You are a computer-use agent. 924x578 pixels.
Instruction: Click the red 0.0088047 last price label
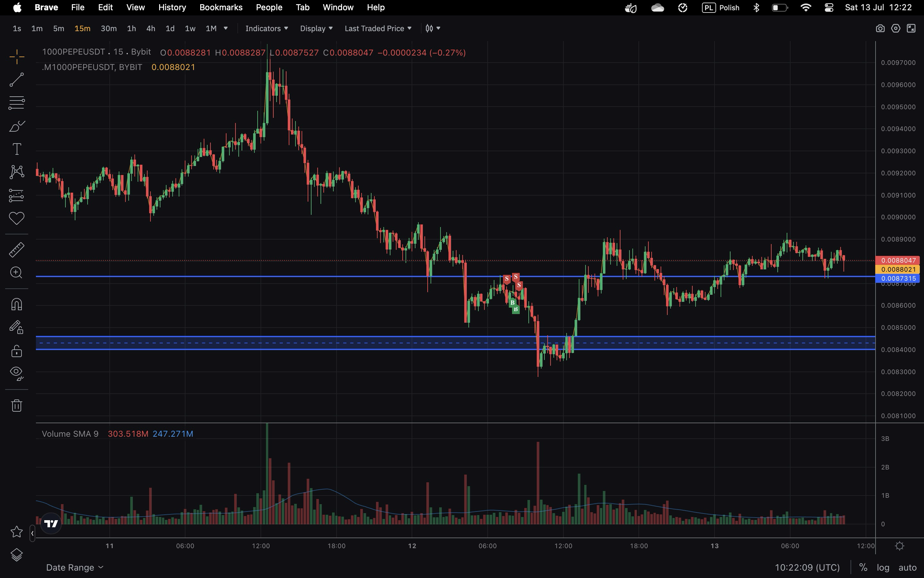(x=898, y=260)
